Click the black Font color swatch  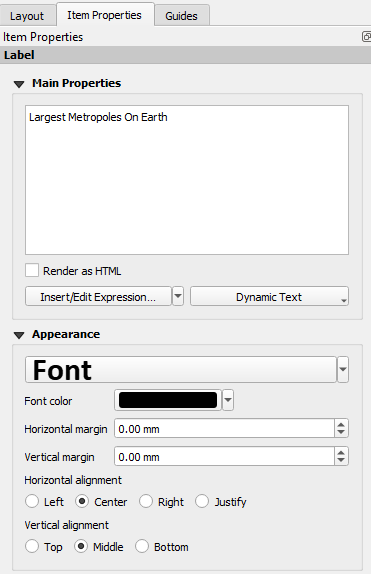168,400
